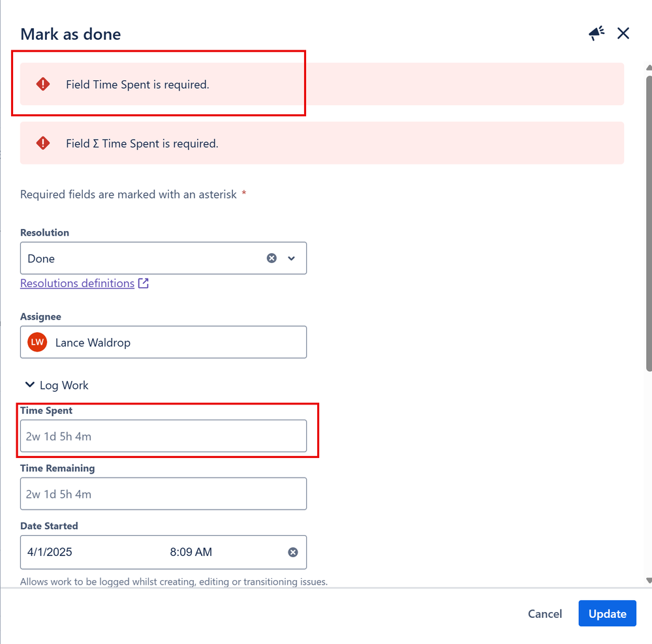Viewport: 652px width, 644px height.
Task: Click the scrollbar down arrow
Action: click(x=648, y=580)
